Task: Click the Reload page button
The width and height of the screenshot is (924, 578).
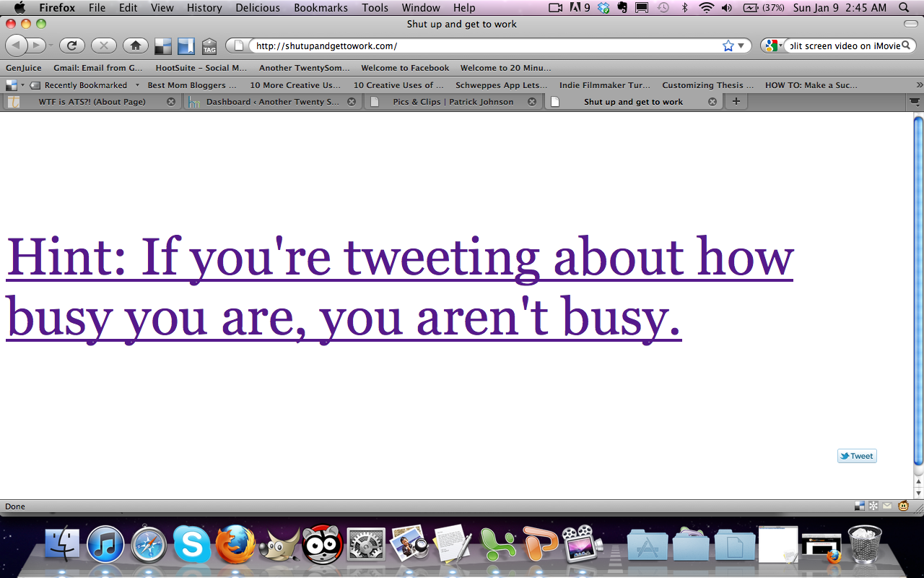Action: [x=71, y=46]
